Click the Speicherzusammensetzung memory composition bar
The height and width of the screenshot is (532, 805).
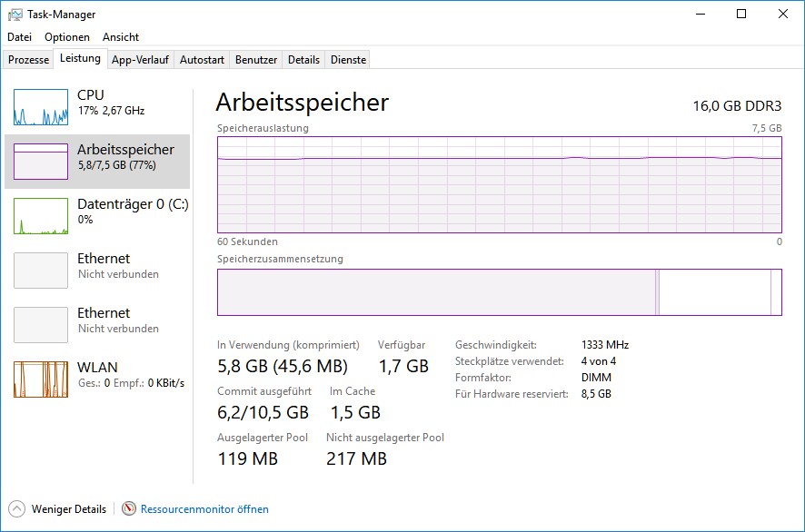(x=499, y=292)
